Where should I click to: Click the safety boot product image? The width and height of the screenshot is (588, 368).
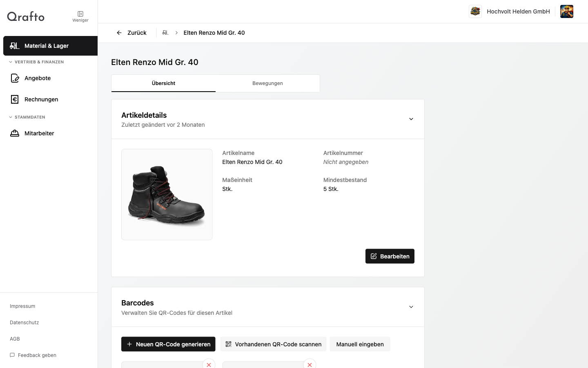(167, 195)
